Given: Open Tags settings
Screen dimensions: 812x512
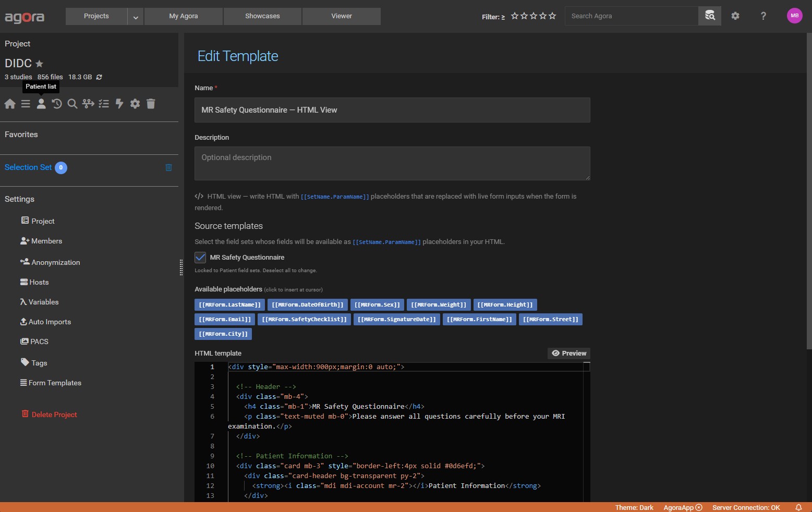Looking at the screenshot, I should click(x=34, y=363).
